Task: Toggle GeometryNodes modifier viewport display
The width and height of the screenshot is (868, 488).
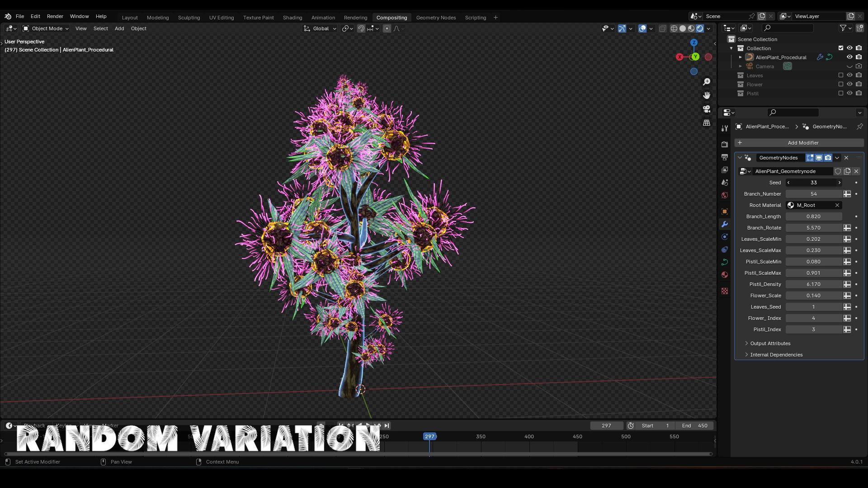Action: pyautogui.click(x=819, y=158)
